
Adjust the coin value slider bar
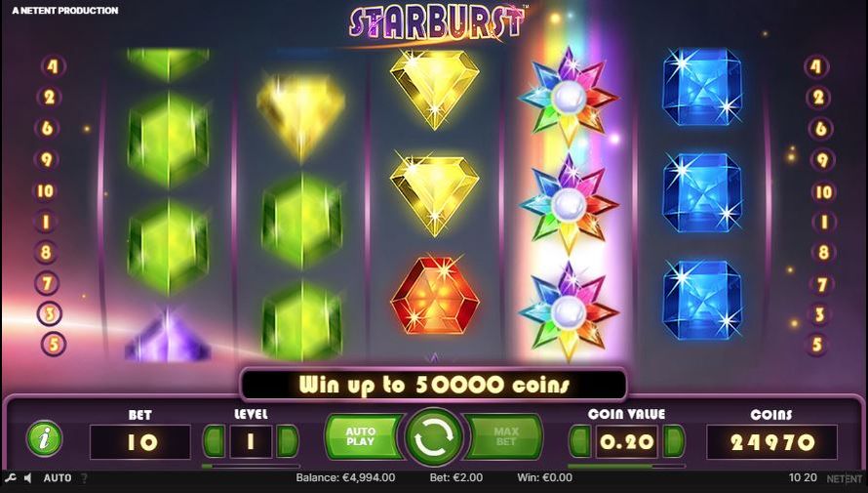click(x=626, y=467)
